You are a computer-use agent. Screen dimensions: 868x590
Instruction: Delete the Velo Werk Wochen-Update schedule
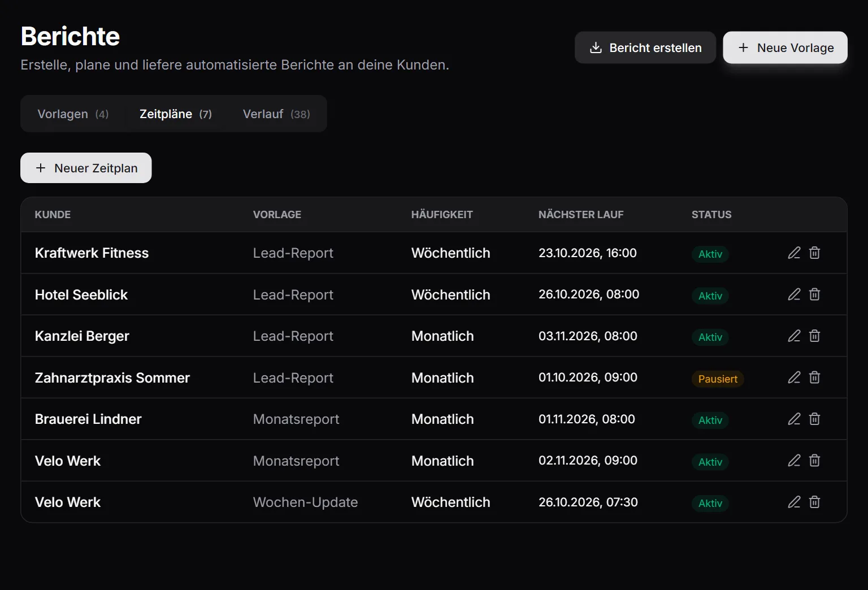click(x=814, y=502)
